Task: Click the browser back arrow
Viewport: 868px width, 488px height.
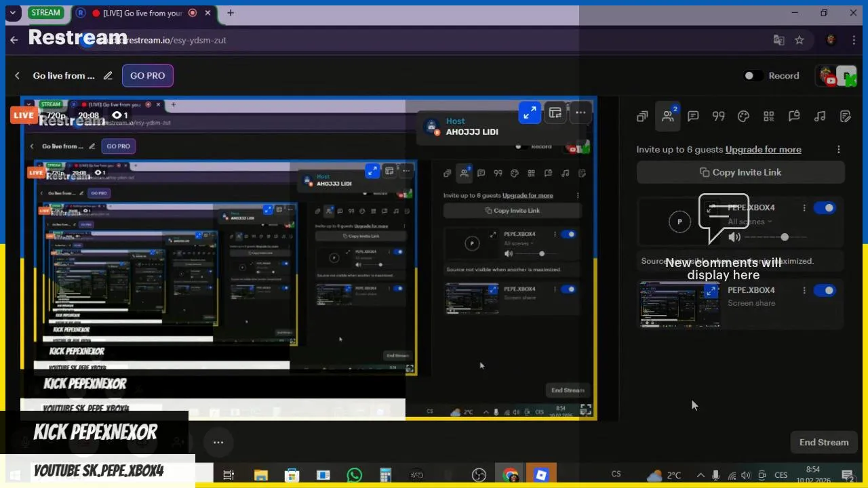Action: click(14, 40)
